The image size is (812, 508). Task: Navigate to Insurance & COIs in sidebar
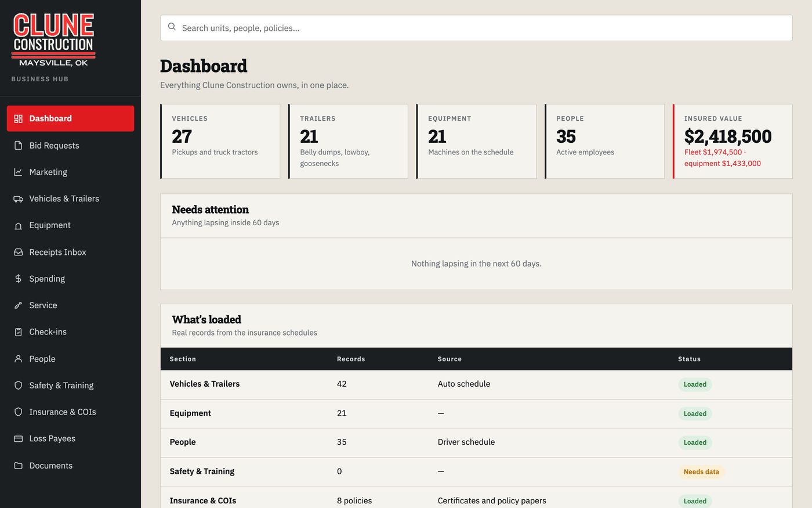[x=70, y=412]
